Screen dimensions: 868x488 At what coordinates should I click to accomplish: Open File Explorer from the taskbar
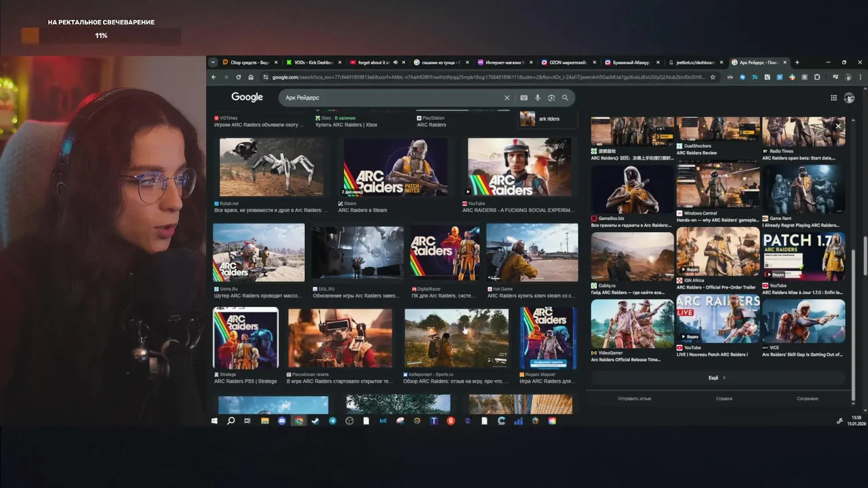[265, 421]
